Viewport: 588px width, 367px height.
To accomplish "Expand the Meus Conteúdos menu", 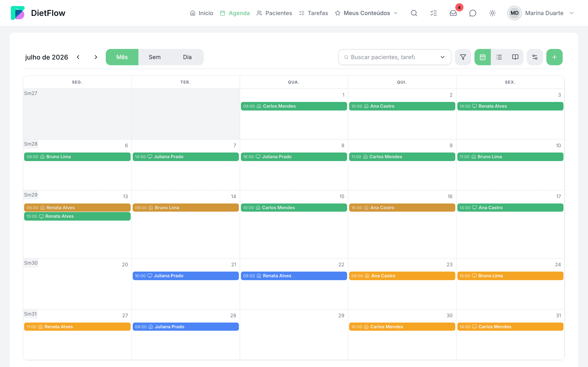I will (x=366, y=13).
